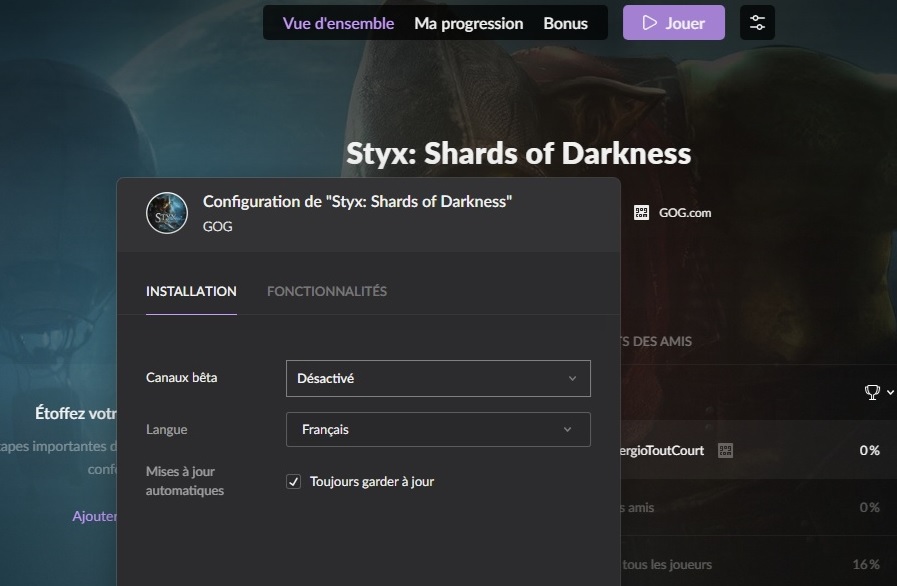This screenshot has height=586, width=897.
Task: Click the Ajouter link
Action: 94,516
